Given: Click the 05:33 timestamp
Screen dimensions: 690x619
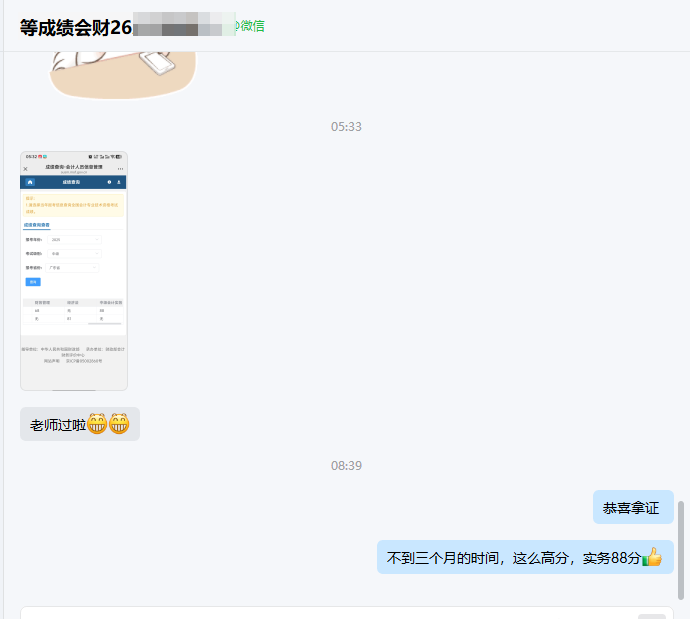Looking at the screenshot, I should click(x=346, y=127).
